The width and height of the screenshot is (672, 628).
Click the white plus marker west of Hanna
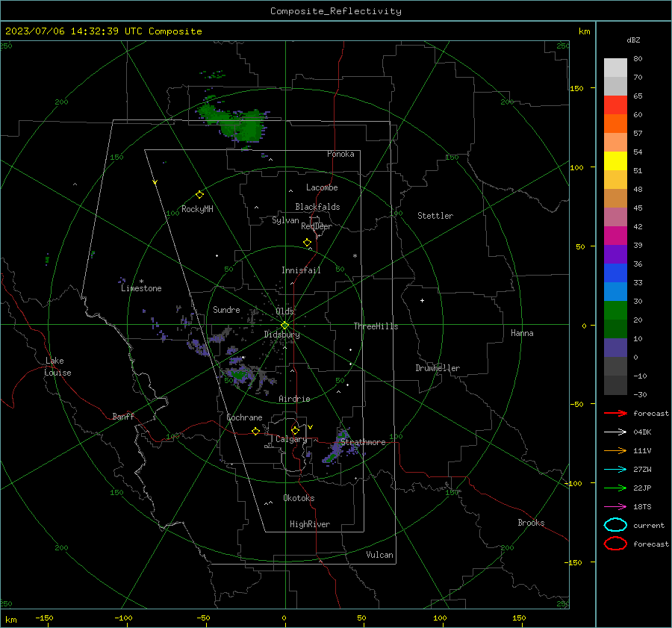point(422,300)
